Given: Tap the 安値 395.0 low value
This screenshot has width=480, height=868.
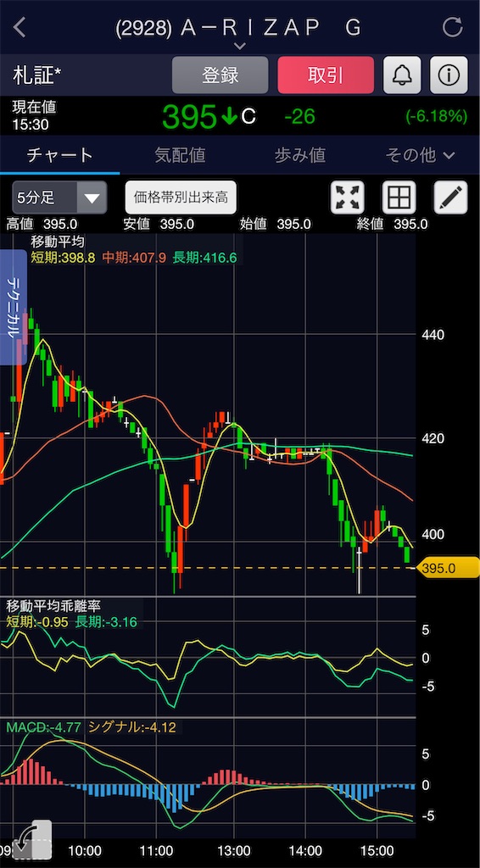Looking at the screenshot, I should [x=159, y=224].
